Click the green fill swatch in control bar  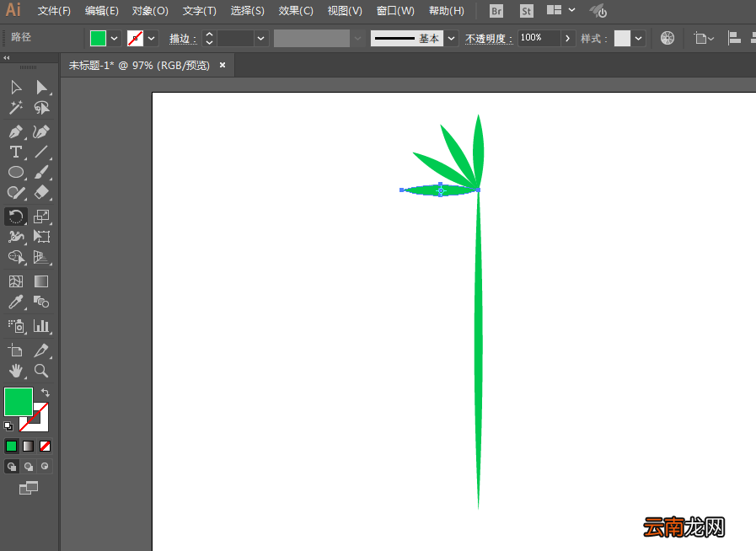click(98, 38)
